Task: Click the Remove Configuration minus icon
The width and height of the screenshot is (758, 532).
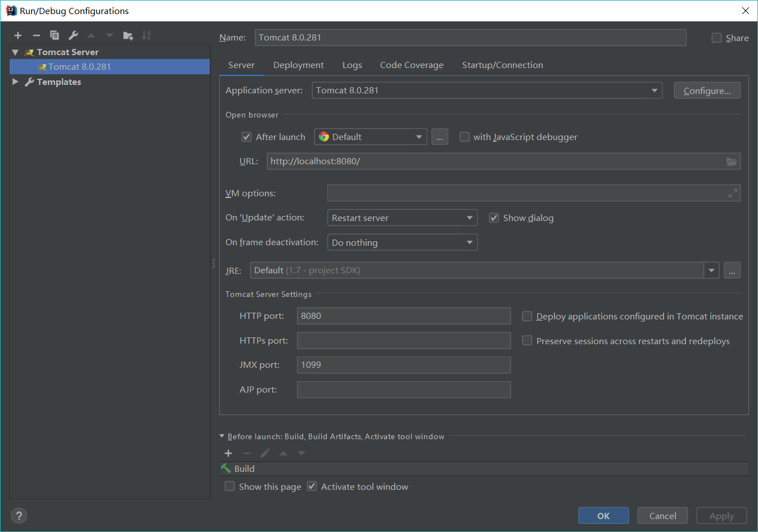Action: [x=36, y=35]
